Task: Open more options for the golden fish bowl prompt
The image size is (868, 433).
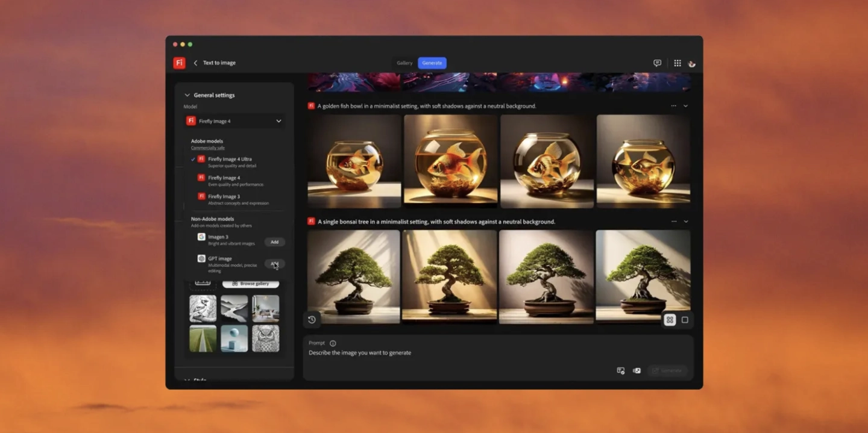Action: point(674,106)
